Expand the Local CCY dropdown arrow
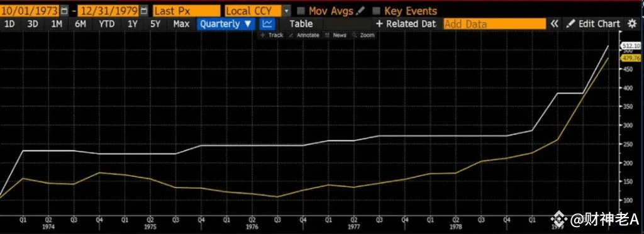This screenshot has height=234, width=644. 287,11
